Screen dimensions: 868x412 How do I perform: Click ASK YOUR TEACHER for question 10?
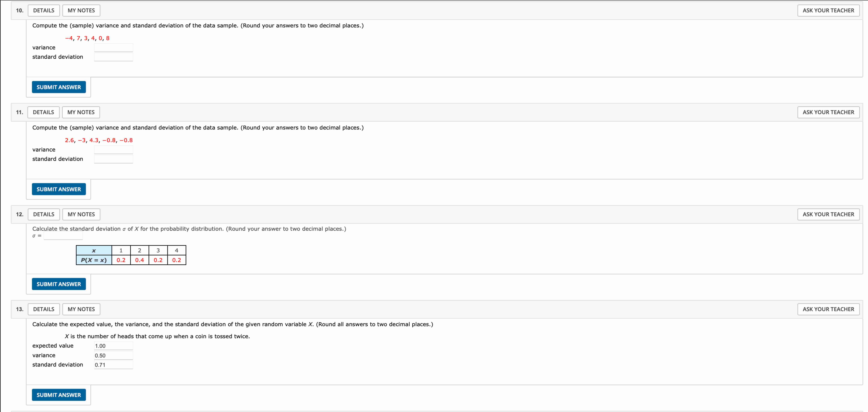point(829,10)
